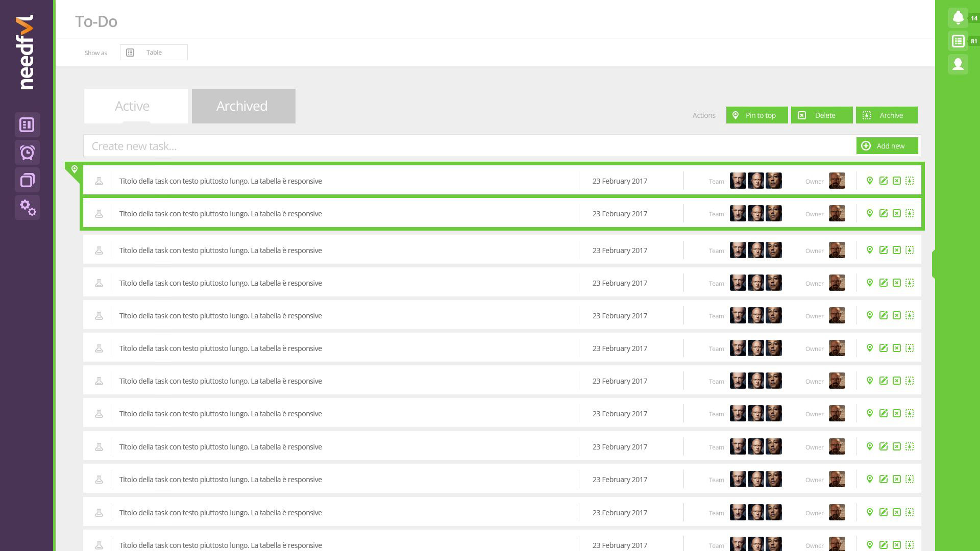This screenshot has width=980, height=551.
Task: Toggle the flask icon on third task row
Action: coord(99,251)
